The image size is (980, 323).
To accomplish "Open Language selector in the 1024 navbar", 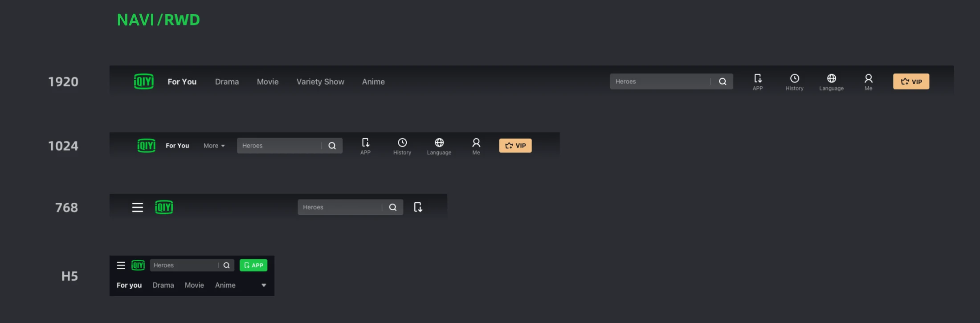I will coord(439,146).
